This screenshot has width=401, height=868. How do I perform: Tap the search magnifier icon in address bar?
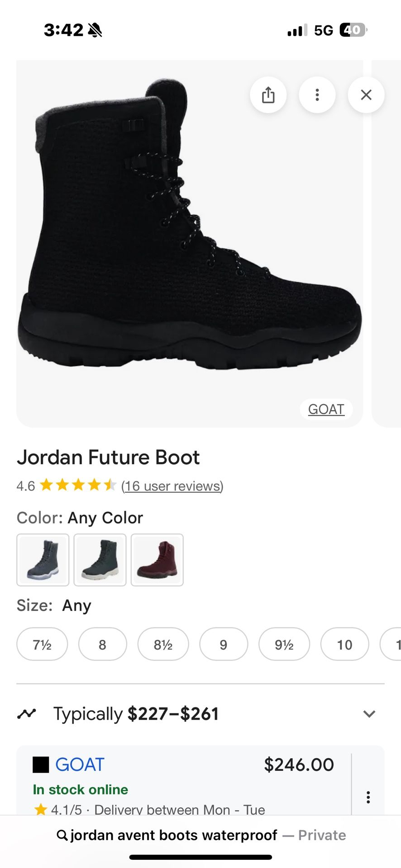(x=62, y=835)
